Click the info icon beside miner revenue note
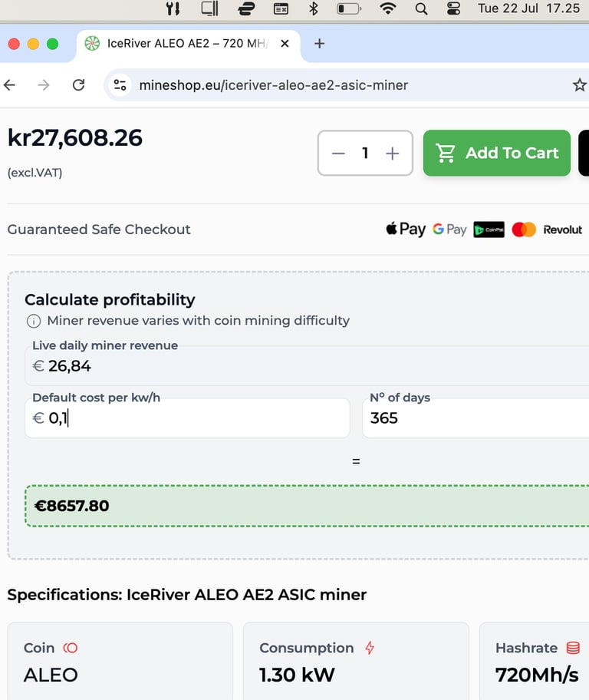589x700 pixels. 34,321
